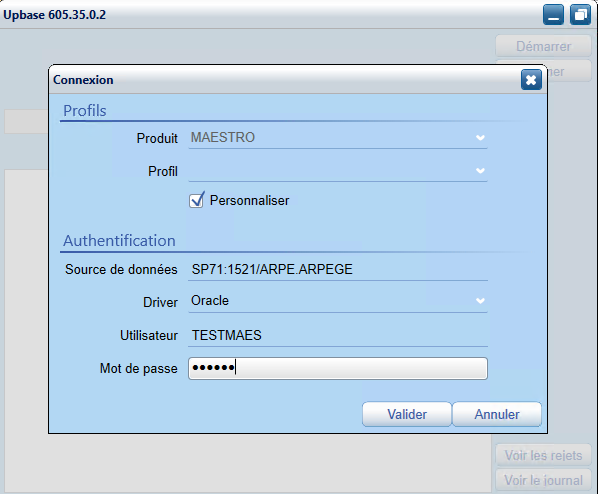Click the Upbase 605.35.0.2 window title

(55, 15)
